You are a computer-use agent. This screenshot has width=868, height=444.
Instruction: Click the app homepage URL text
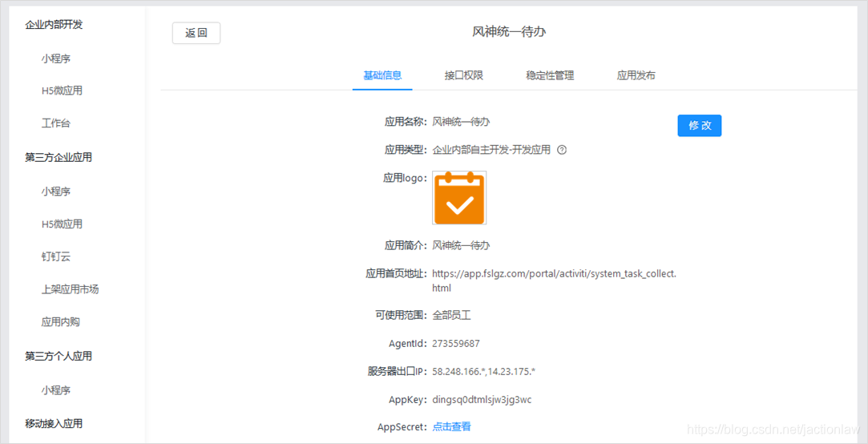coord(554,281)
